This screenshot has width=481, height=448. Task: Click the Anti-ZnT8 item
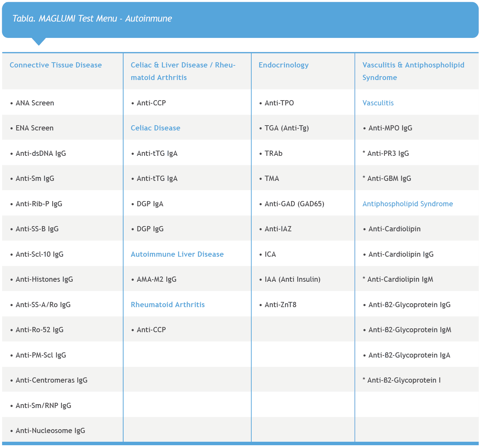(x=278, y=305)
